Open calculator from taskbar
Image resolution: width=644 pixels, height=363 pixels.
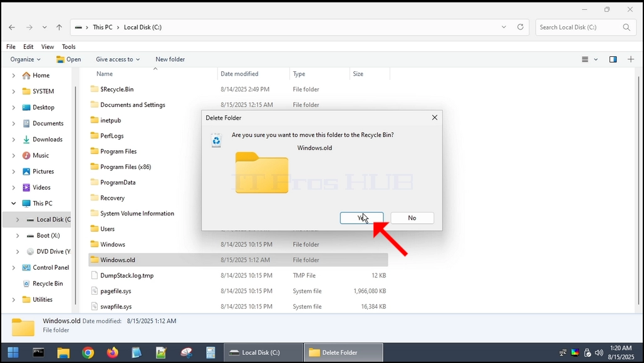point(210,352)
